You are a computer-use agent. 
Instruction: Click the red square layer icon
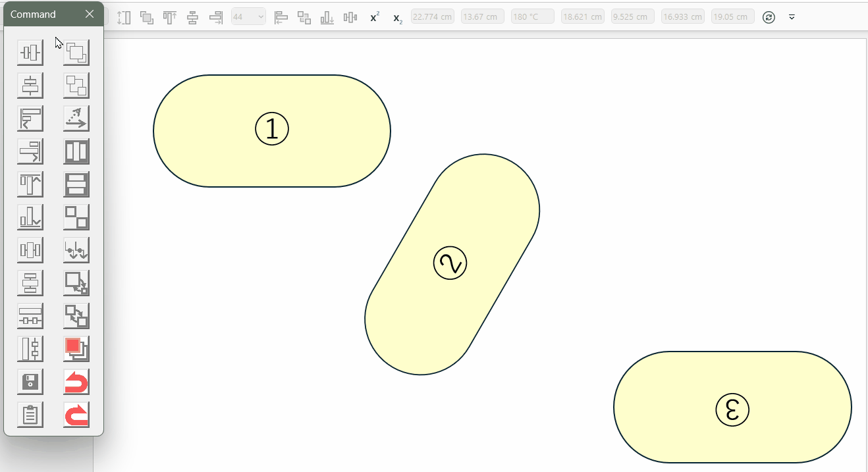(x=76, y=349)
